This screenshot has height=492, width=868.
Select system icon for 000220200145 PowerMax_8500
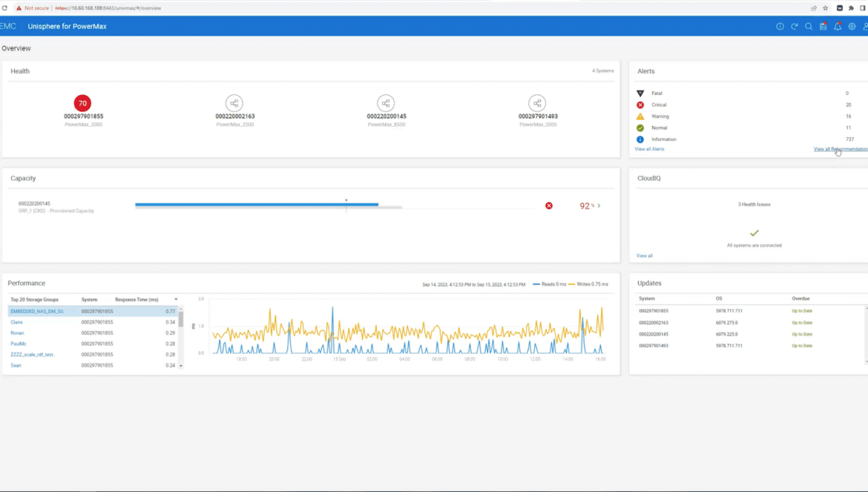[x=386, y=103]
